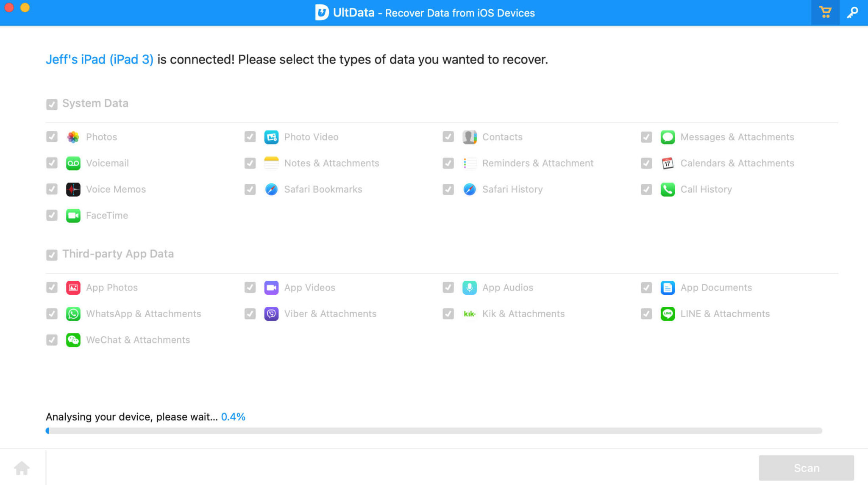Toggle the Contacts checkbox
The image size is (868, 485).
[x=448, y=137]
